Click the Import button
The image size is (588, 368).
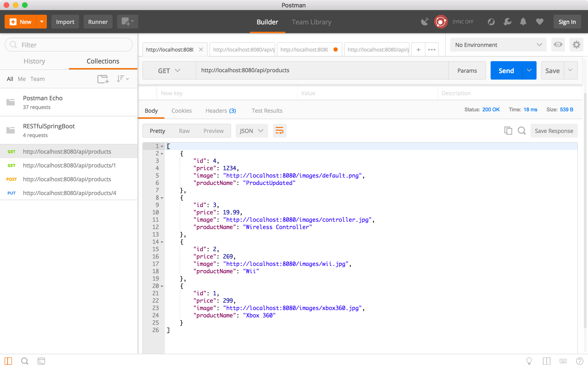tap(65, 22)
